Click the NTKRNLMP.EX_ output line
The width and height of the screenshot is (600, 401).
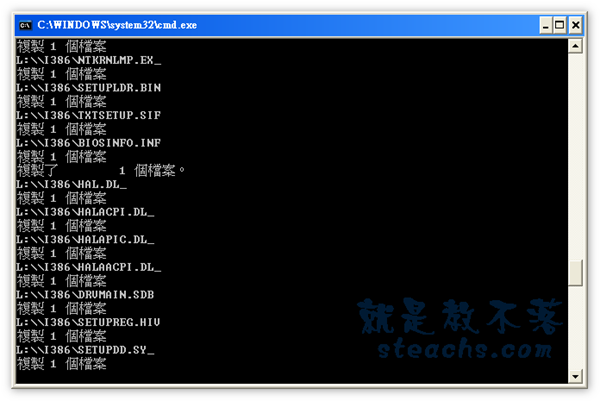coord(88,60)
